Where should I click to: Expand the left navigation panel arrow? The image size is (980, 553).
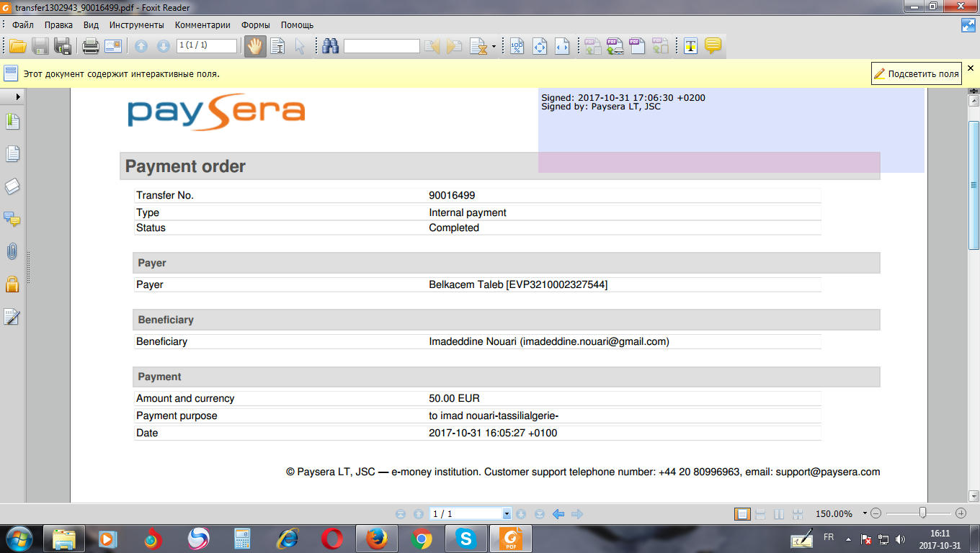coord(17,96)
